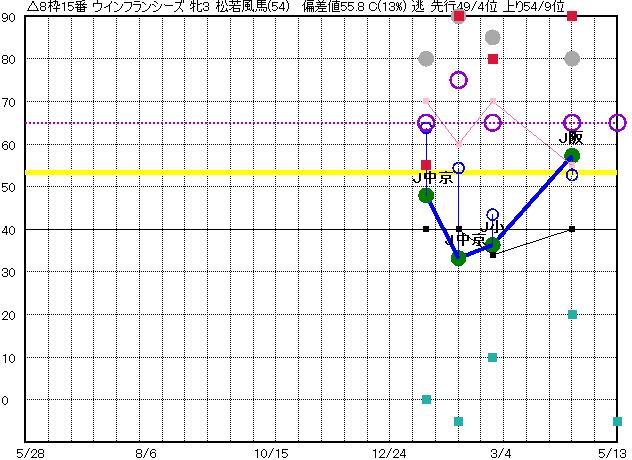632x460 pixels.
Task: Click the 90 value on the y-axis
Action: [x=8, y=17]
